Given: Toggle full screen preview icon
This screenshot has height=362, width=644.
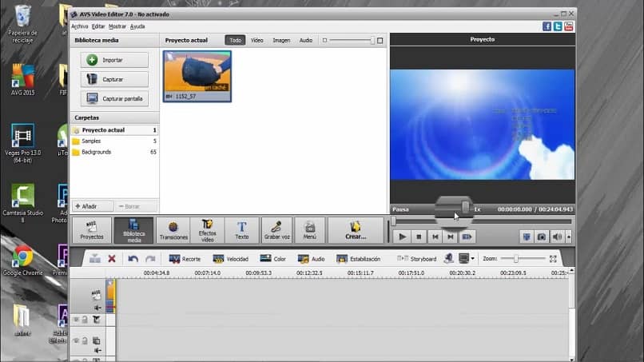Looking at the screenshot, I should pos(527,237).
